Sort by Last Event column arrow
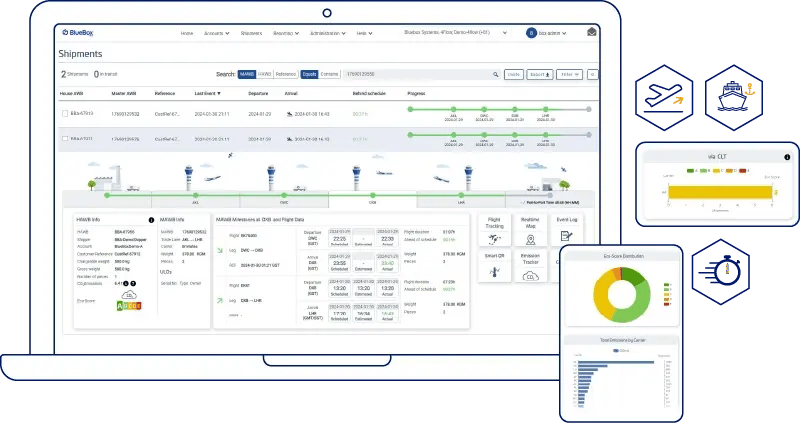Screen dimensions: 800x423 [219, 94]
